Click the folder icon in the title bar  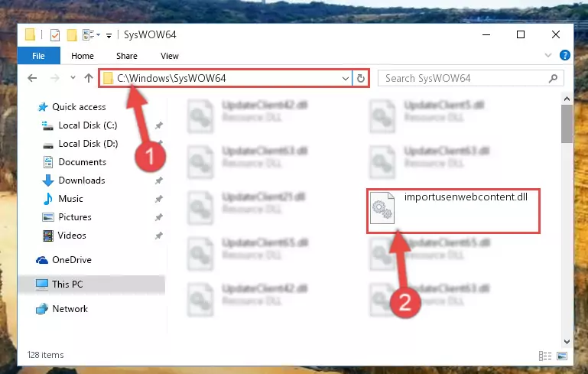[x=30, y=34]
